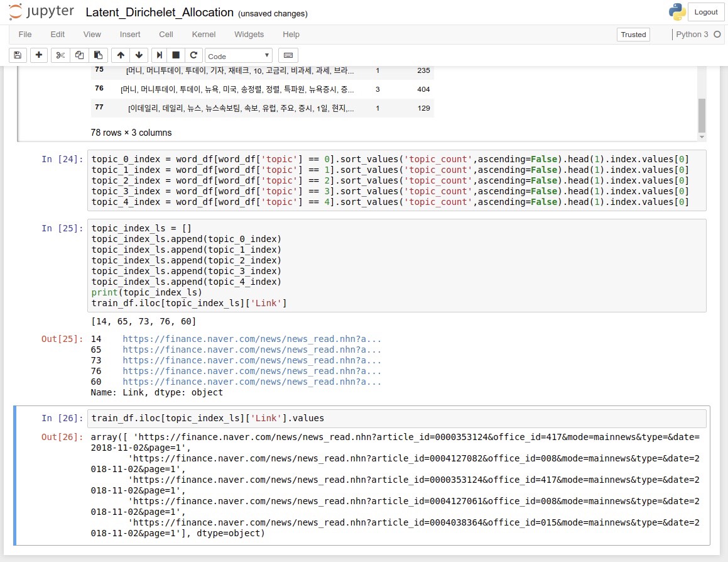Insert a cell below with plus icon
The image size is (728, 562).
coord(39,55)
